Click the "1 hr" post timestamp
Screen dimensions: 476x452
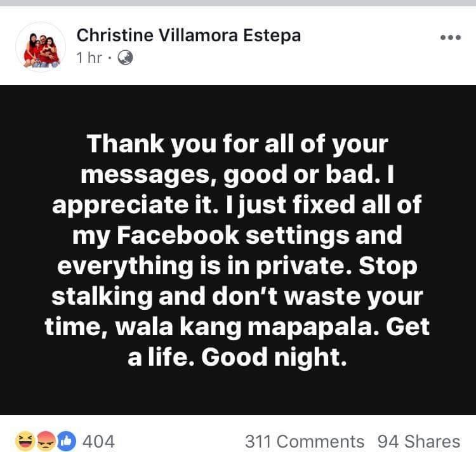tap(89, 58)
